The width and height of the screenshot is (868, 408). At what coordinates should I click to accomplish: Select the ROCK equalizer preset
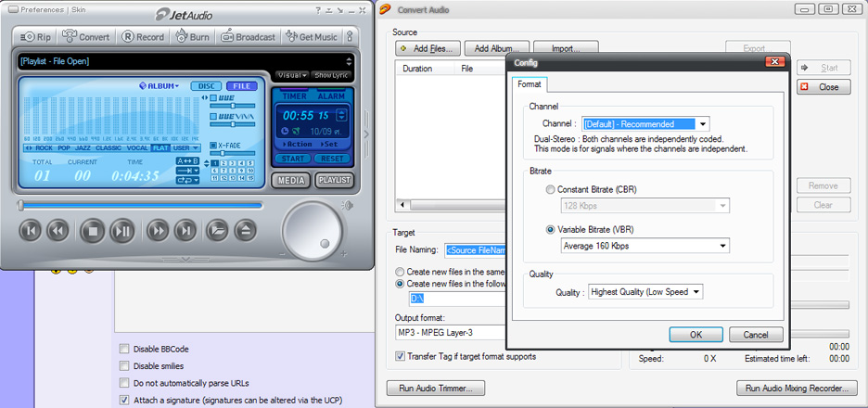coord(44,147)
